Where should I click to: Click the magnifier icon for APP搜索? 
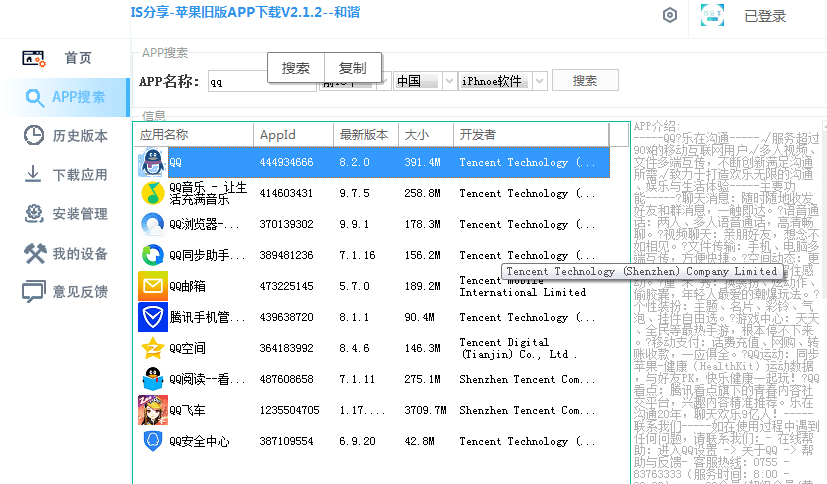pos(35,98)
